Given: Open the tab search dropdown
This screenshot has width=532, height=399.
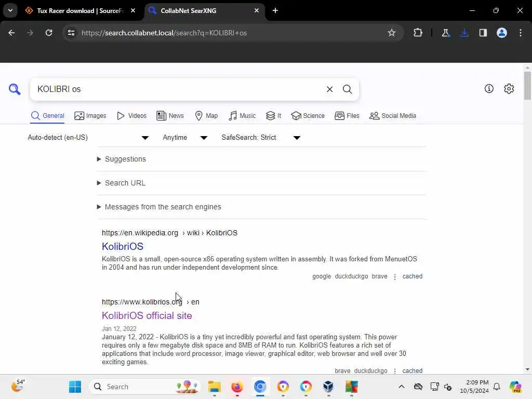Looking at the screenshot, I should (x=10, y=10).
